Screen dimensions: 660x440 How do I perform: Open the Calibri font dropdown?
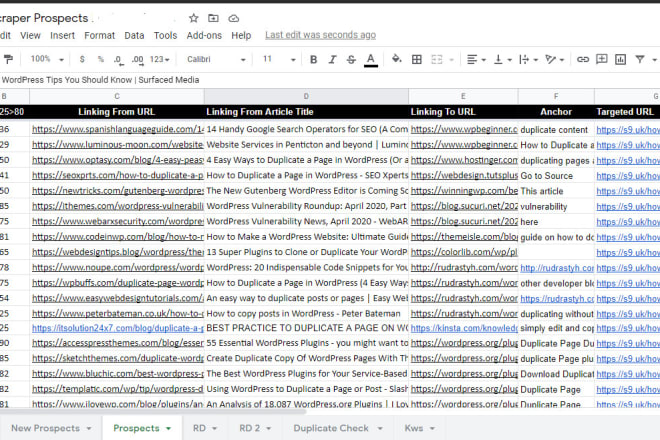tap(216, 59)
